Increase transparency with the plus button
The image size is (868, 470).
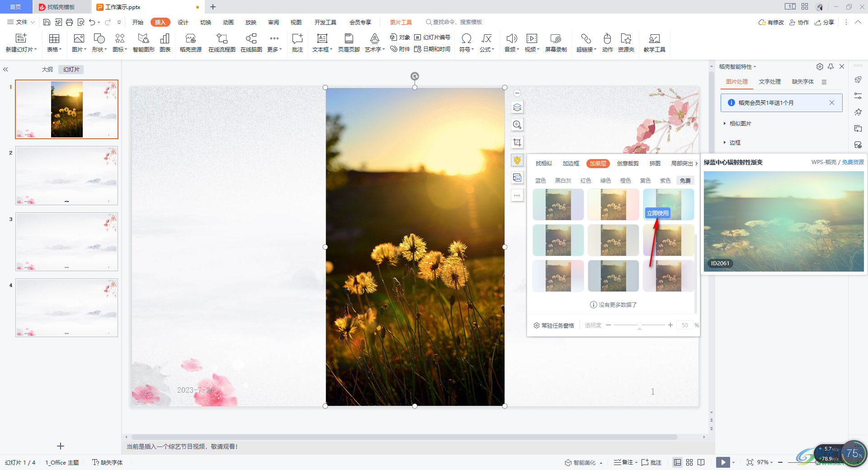670,325
